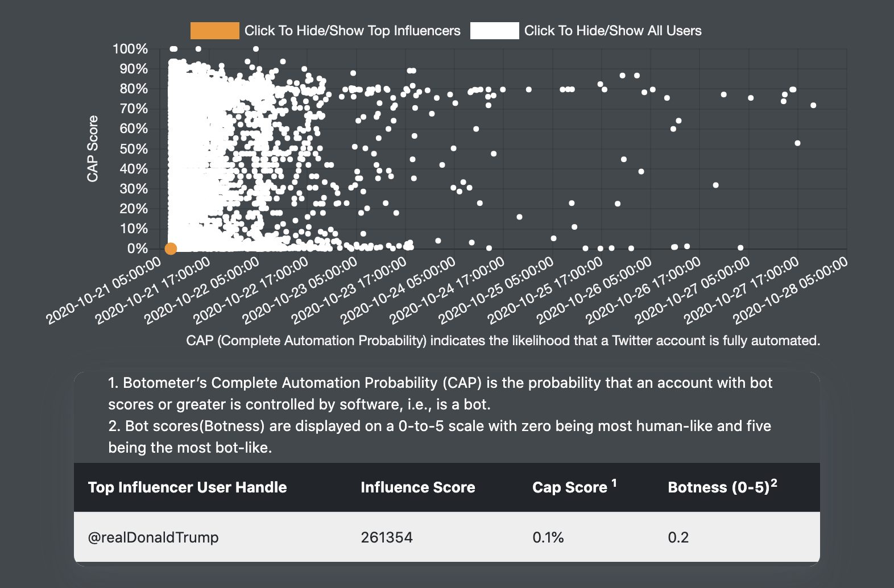Select the influence score value 261354

pyautogui.click(x=387, y=537)
